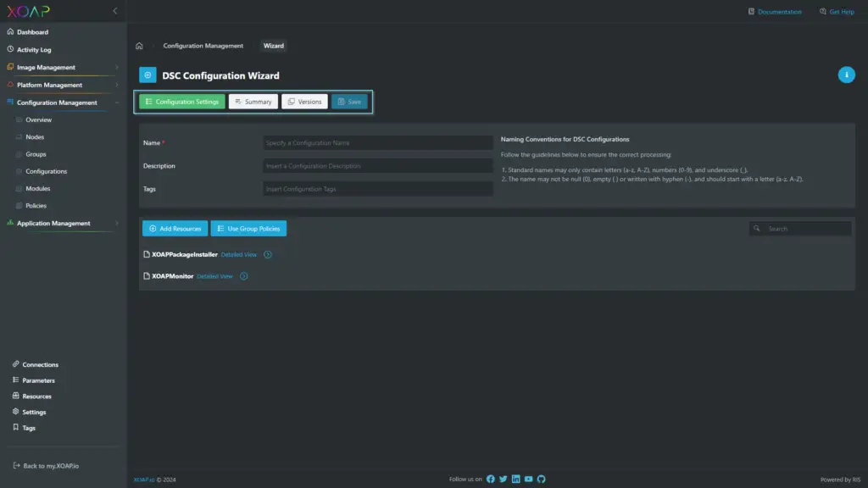Open Overview under Configuration Management
The image size is (868, 488).
[x=38, y=119]
